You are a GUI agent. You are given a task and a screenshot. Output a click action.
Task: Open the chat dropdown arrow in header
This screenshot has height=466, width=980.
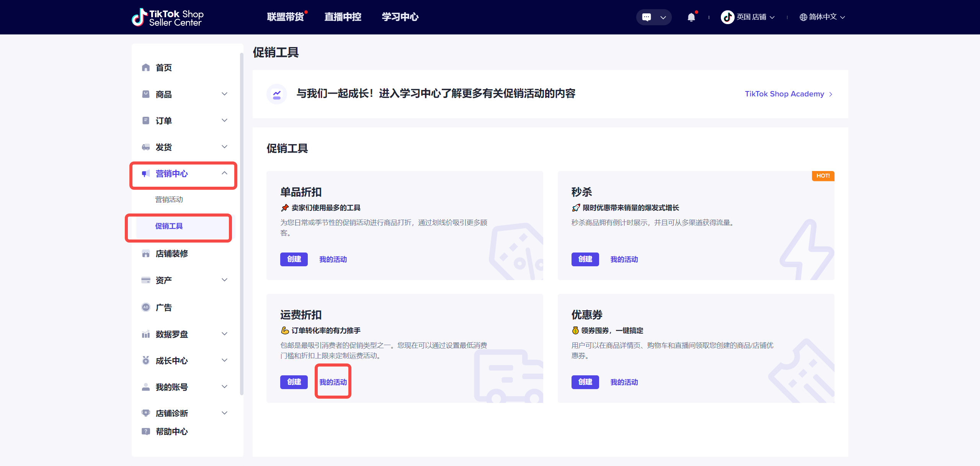tap(663, 17)
